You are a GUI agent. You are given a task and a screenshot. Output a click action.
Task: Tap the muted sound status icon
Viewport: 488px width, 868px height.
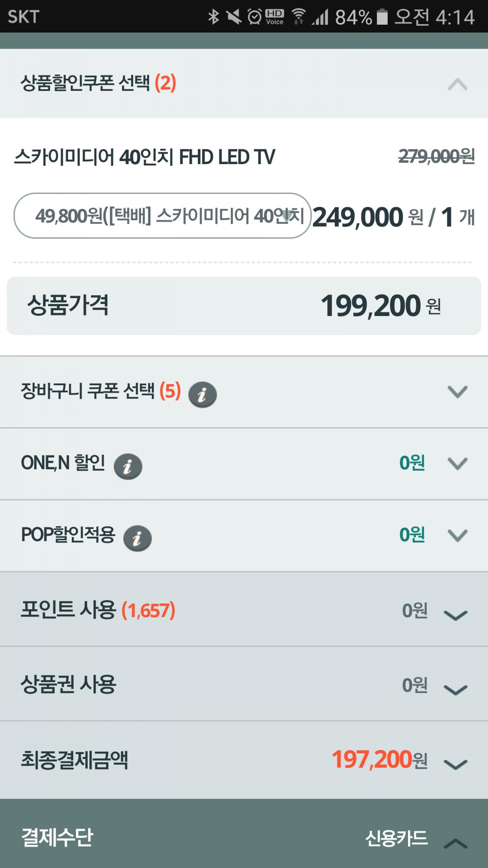(x=234, y=17)
